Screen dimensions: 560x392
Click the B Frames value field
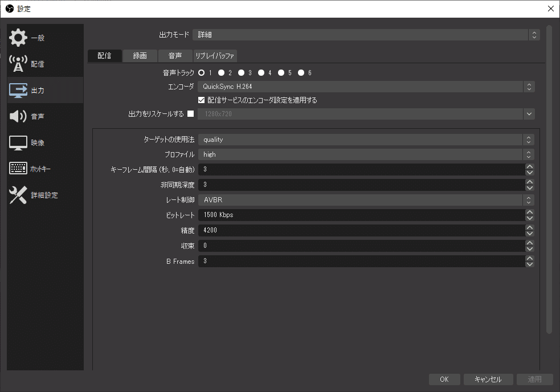pos(361,261)
